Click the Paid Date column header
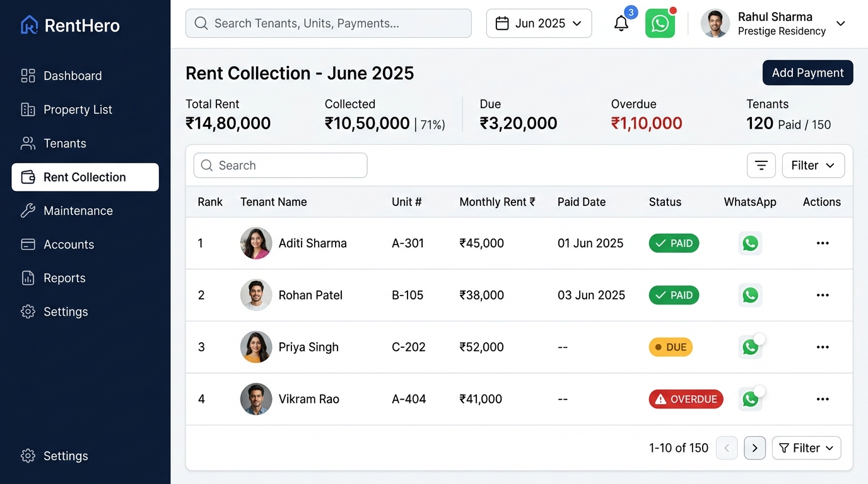The height and width of the screenshot is (484, 868). (582, 202)
